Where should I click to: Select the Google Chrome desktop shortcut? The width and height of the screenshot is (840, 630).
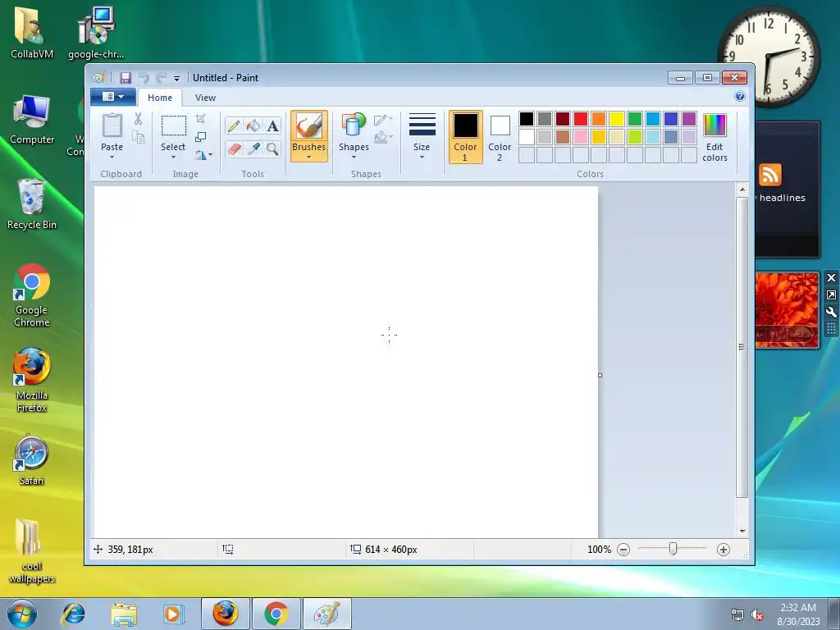point(32,295)
